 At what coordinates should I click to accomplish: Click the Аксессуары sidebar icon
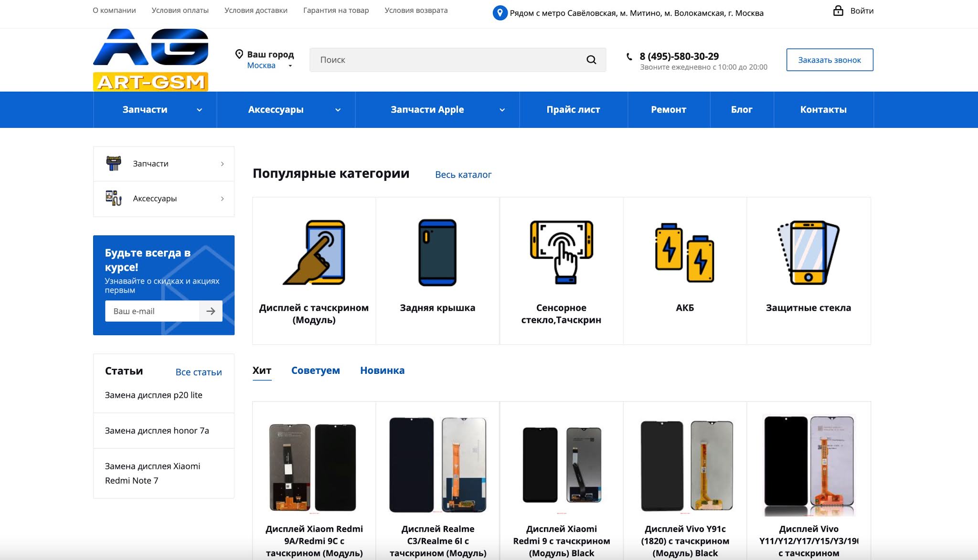[113, 198]
